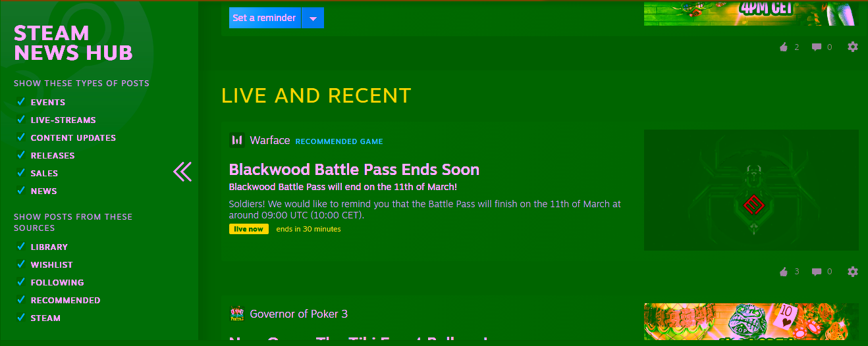The height and width of the screenshot is (346, 868).
Task: Click the Recommended Game label
Action: click(x=339, y=141)
